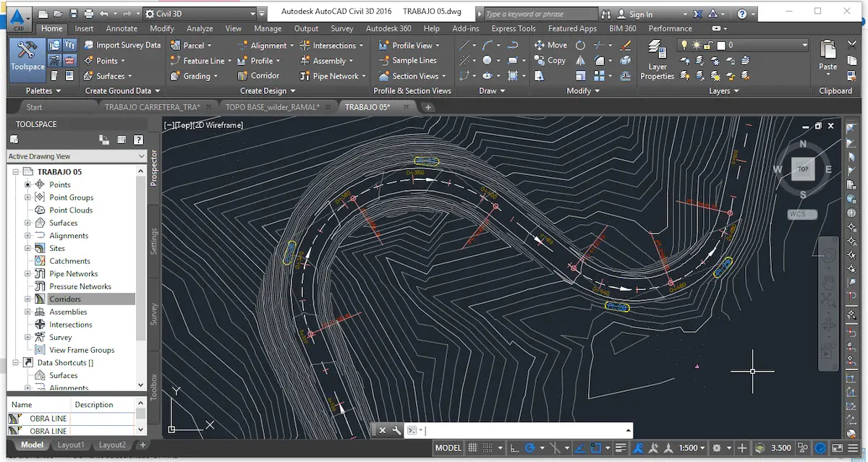Toggle Ortho mode in status bar
Viewport: 868px width, 462px height.
point(514,448)
